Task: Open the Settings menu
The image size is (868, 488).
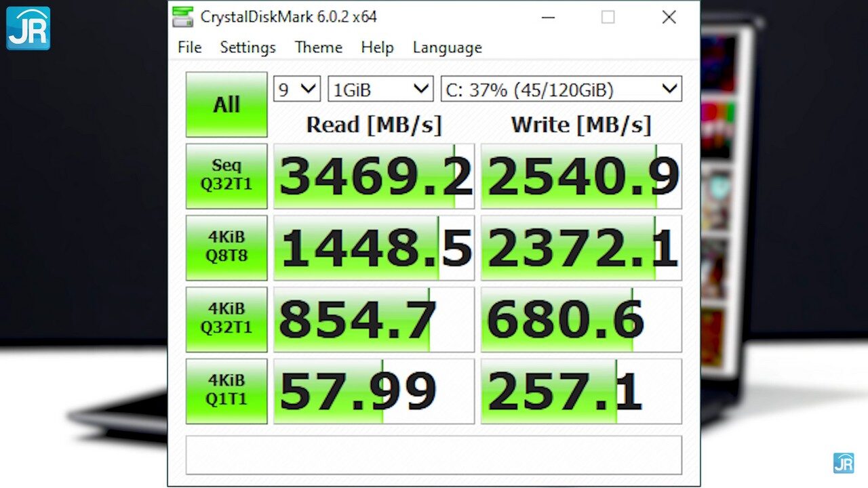Action: (248, 47)
